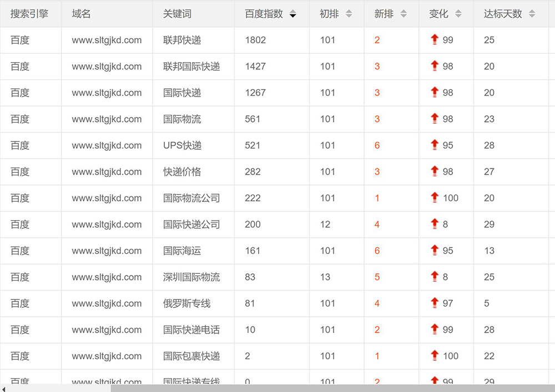This screenshot has width=555, height=392.
Task: Click the 新排 column sort arrows
Action: (x=403, y=14)
